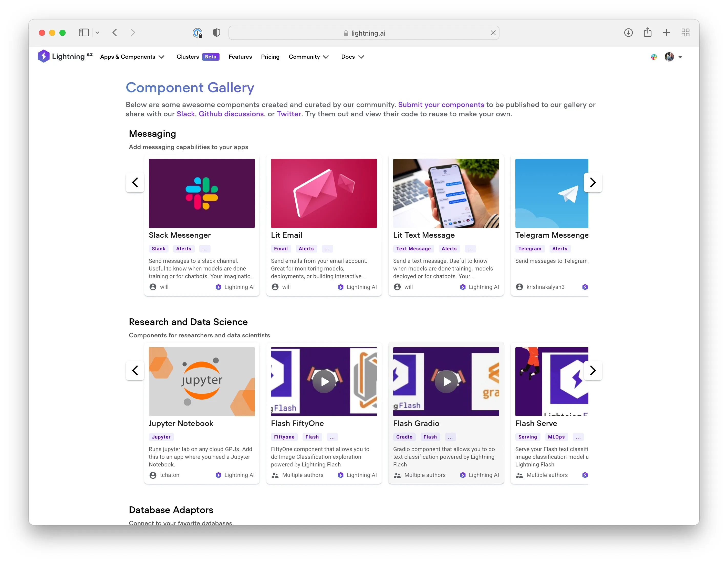Show the previous Research components
Viewport: 728px width, 563px height.
tap(135, 370)
